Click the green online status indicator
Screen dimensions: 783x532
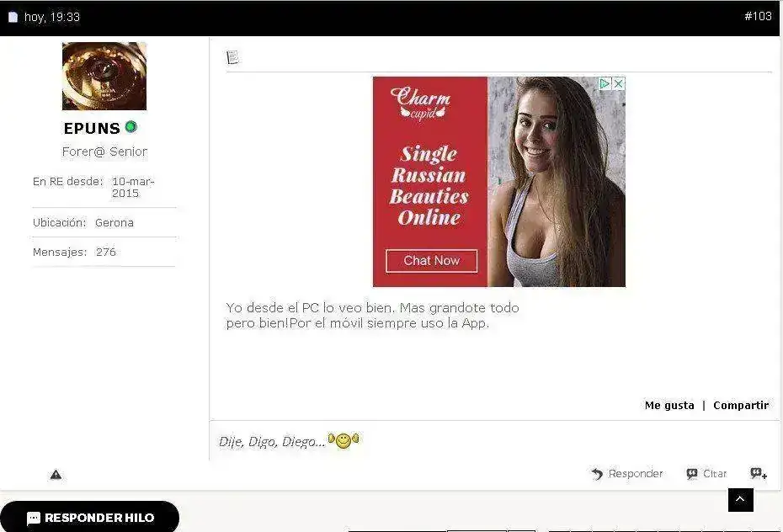click(x=130, y=127)
